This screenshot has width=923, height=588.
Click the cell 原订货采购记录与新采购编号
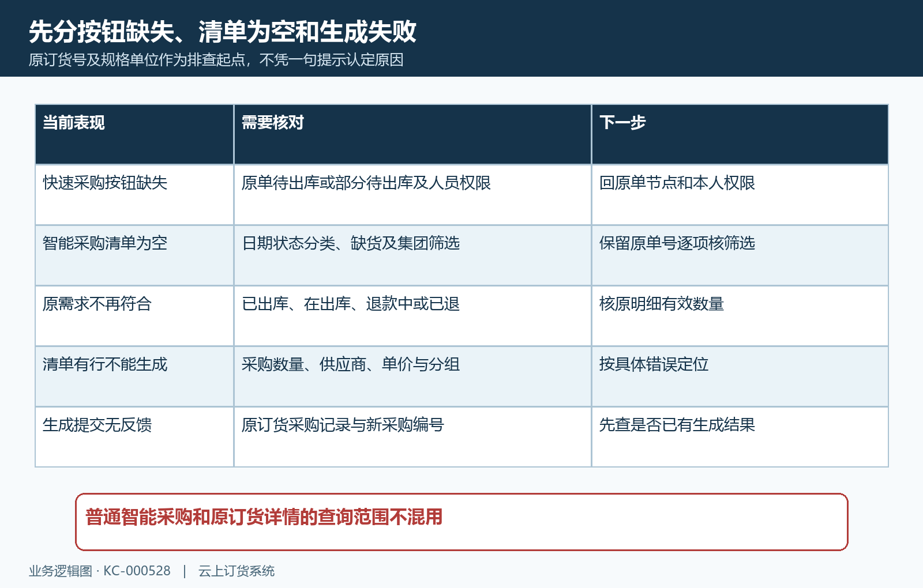pyautogui.click(x=412, y=437)
